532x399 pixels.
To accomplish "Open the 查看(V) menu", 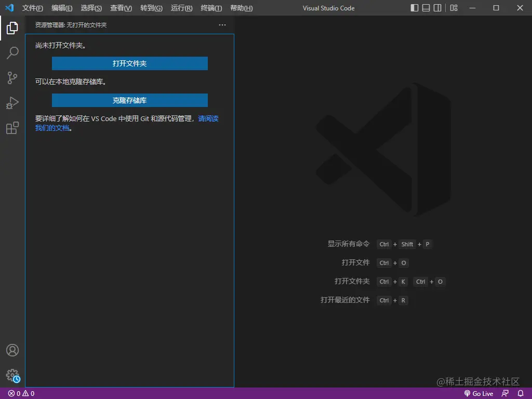I will 121,8.
